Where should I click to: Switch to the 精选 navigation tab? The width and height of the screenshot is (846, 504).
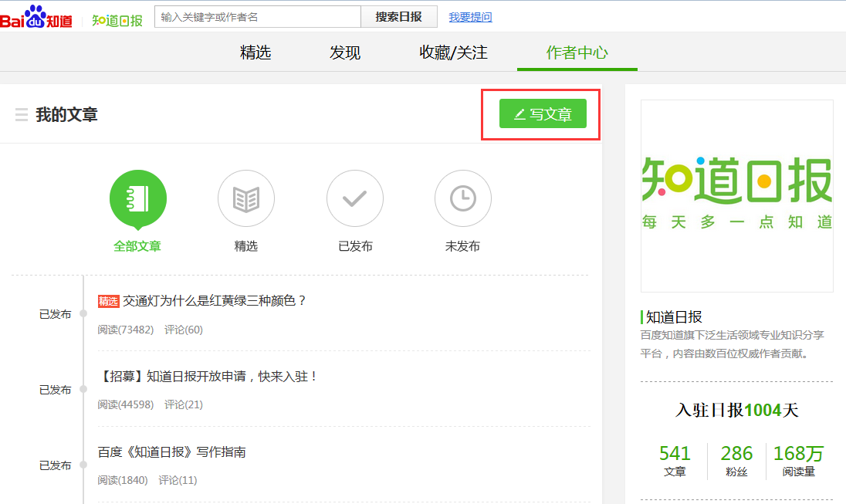[255, 52]
